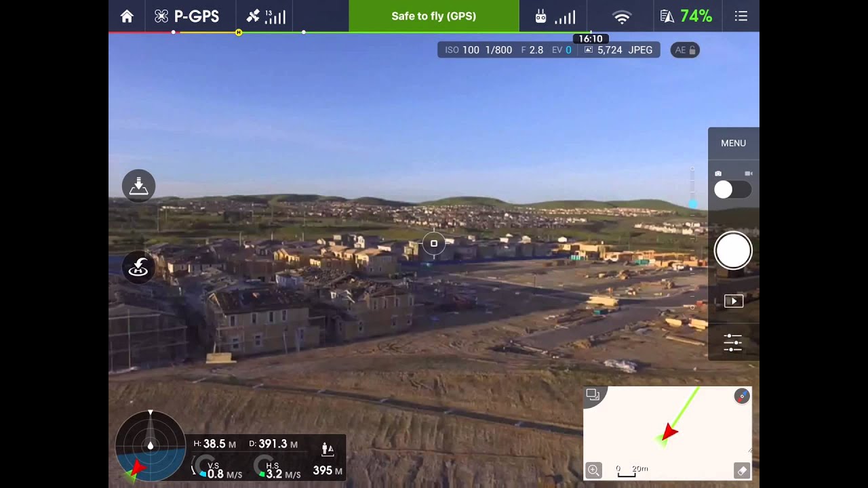This screenshot has height=488, width=868.
Task: Tap the 16:10 remaining flight time
Action: coord(591,39)
